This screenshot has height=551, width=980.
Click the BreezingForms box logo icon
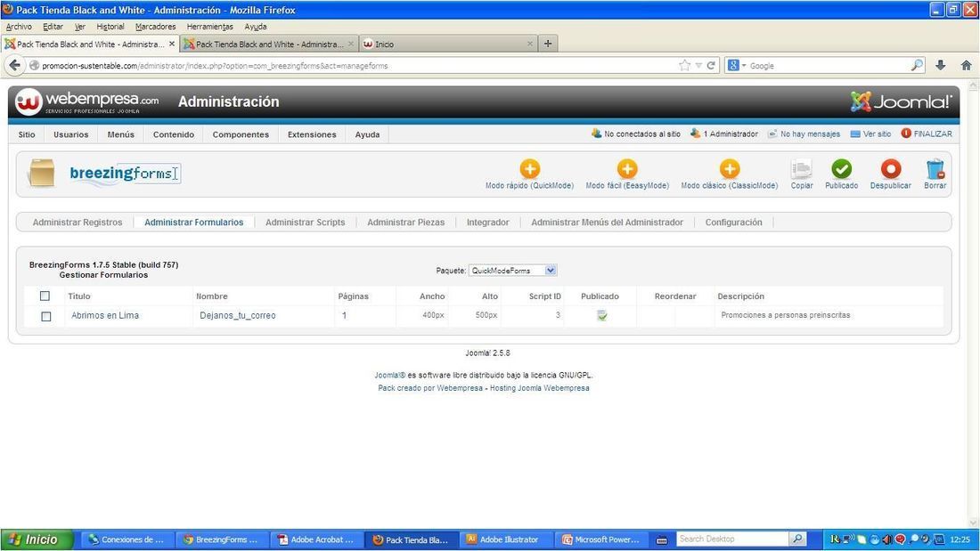41,173
